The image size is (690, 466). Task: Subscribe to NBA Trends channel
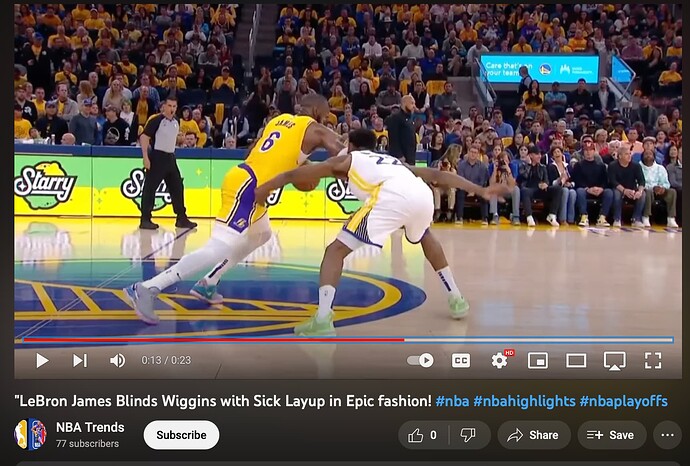click(x=181, y=435)
